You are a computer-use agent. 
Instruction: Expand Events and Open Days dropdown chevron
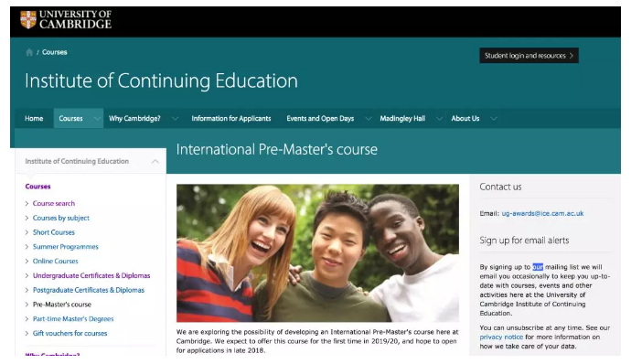(369, 118)
